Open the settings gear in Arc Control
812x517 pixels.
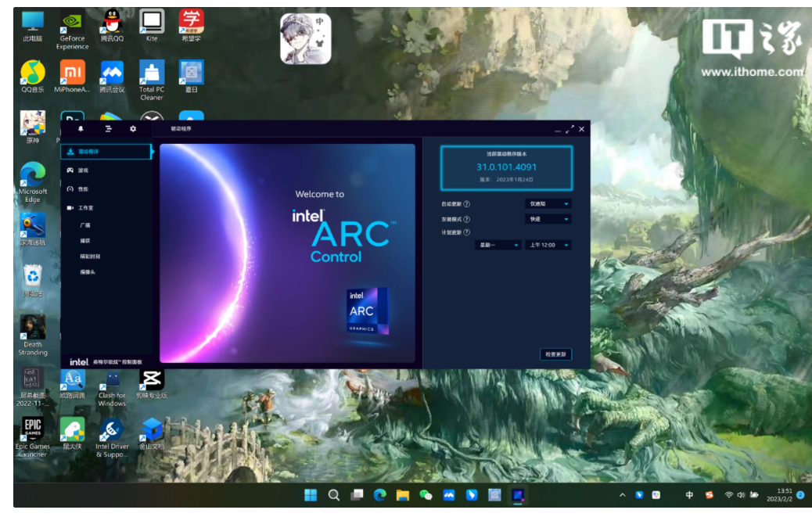pos(133,129)
